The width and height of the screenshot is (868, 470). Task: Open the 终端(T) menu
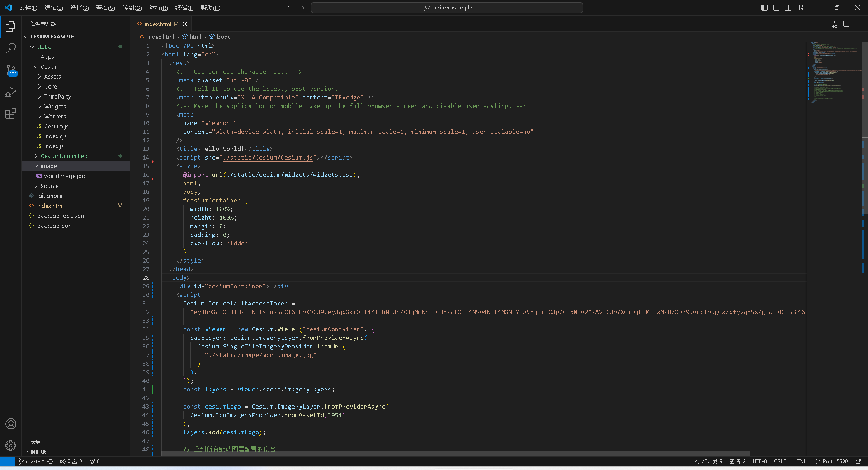coord(184,8)
